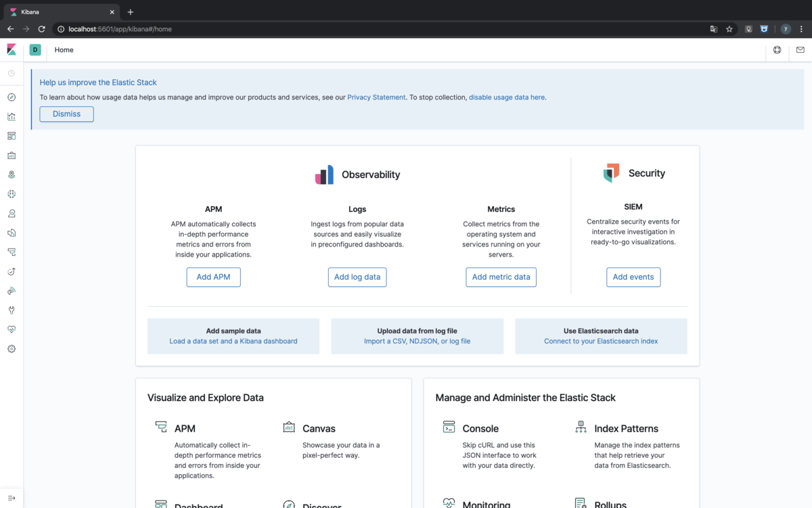Click the Add events button
812x508 pixels.
coord(633,277)
